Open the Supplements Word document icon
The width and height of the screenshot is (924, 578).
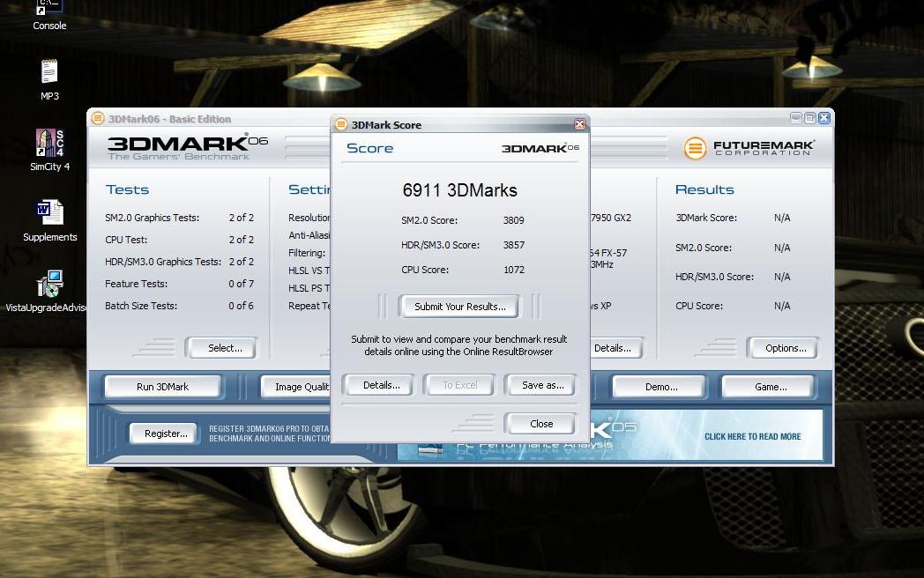pyautogui.click(x=50, y=221)
